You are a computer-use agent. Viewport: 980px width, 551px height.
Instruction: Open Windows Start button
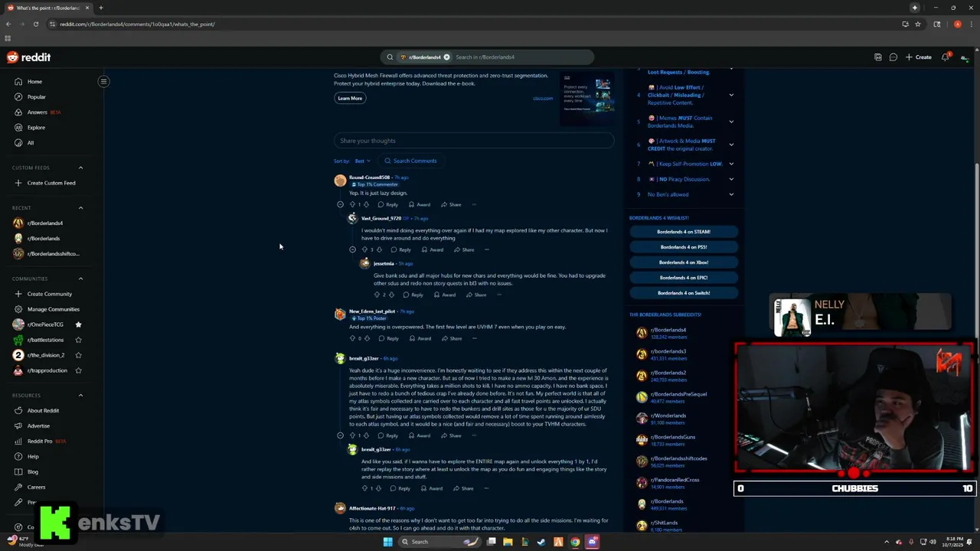387,542
